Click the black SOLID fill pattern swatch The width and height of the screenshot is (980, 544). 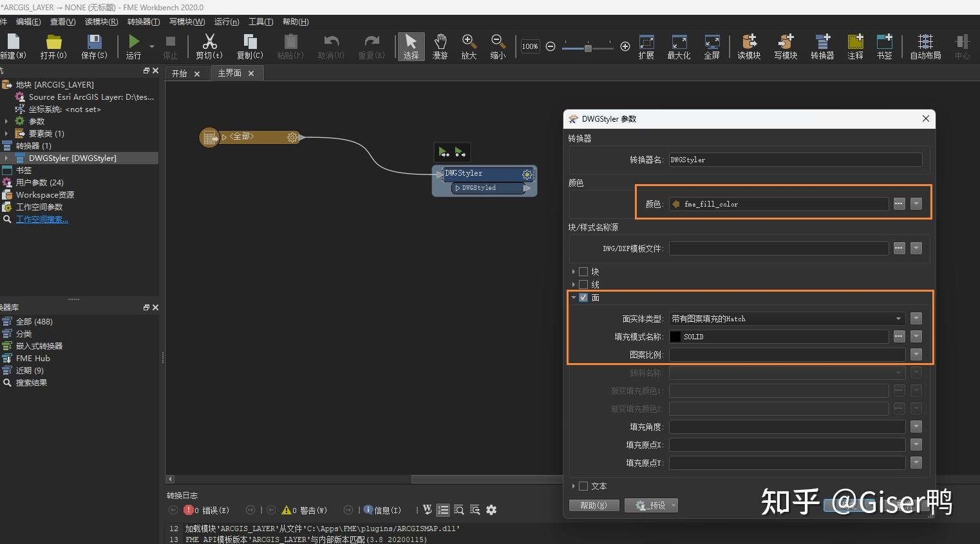click(675, 337)
